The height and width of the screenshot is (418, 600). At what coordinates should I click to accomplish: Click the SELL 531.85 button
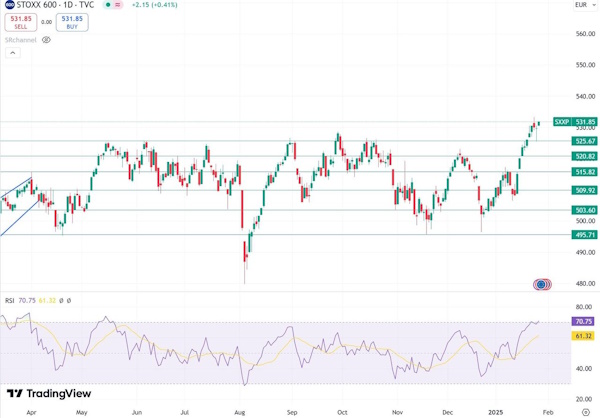pos(21,22)
